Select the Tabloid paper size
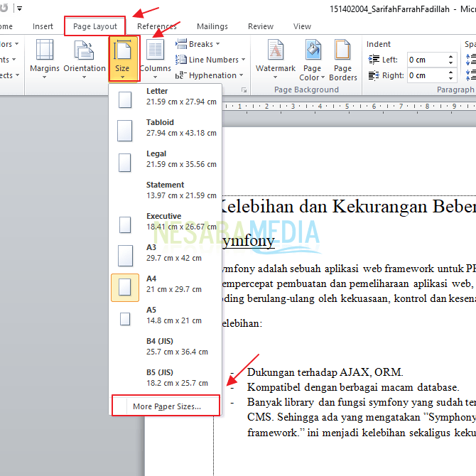 coord(166,130)
